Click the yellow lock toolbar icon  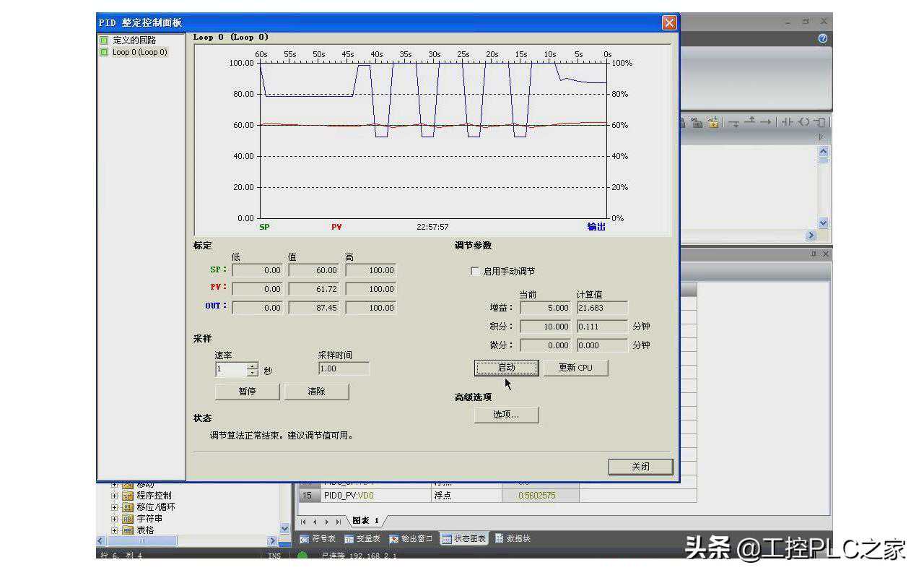click(713, 123)
